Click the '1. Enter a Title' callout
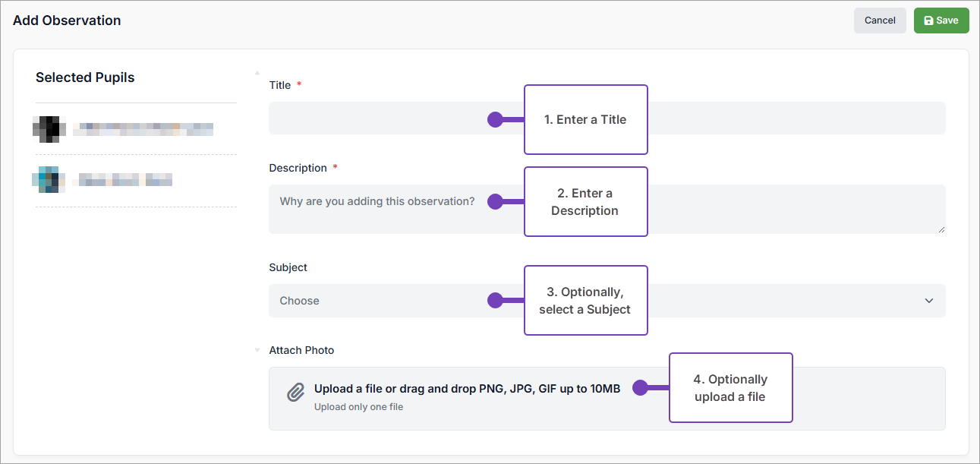 (x=585, y=119)
